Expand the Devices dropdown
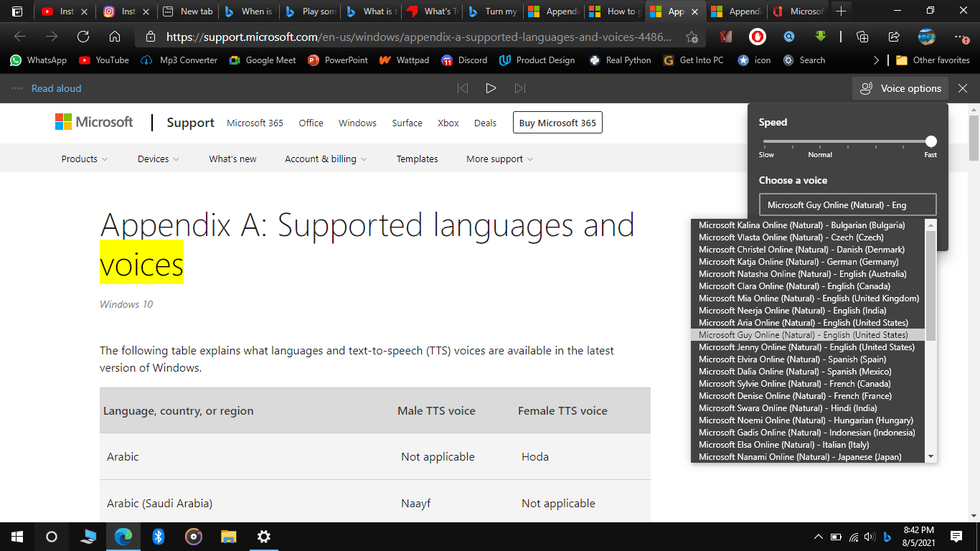Image resolution: width=980 pixels, height=551 pixels. pyautogui.click(x=159, y=159)
